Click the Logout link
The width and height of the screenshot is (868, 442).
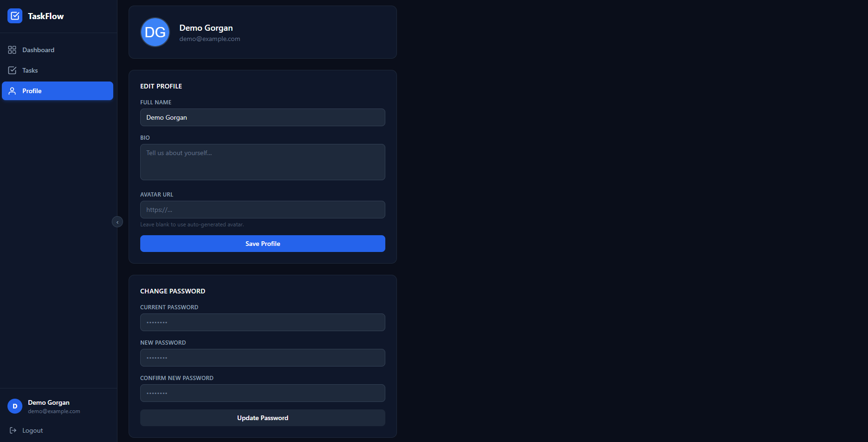(33, 430)
